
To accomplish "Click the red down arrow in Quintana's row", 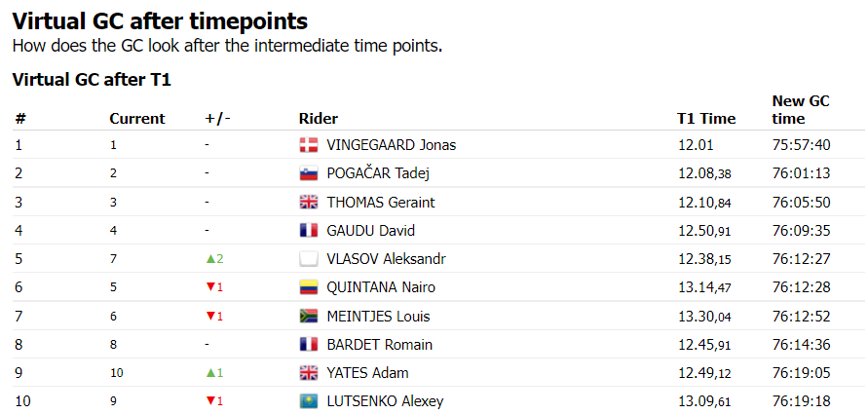I will tap(209, 287).
